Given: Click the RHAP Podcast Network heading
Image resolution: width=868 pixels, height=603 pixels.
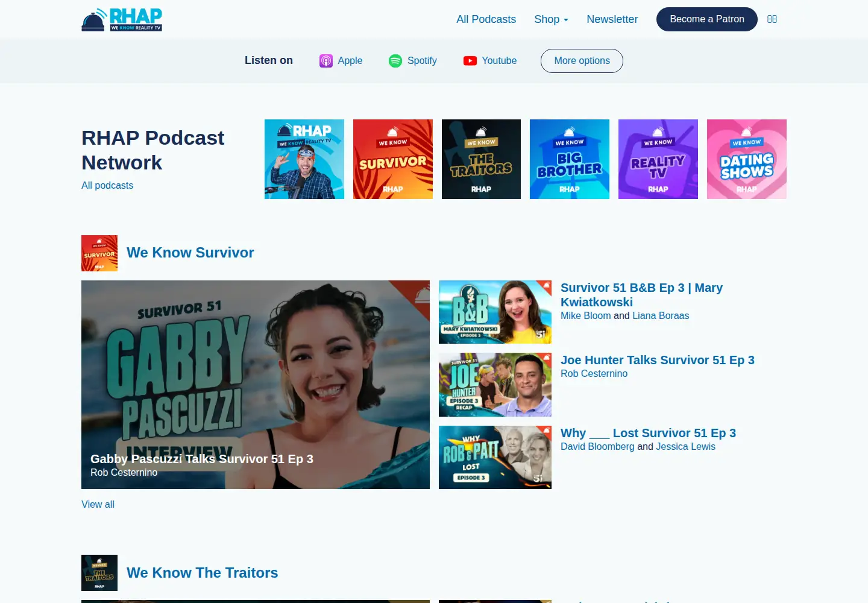Looking at the screenshot, I should (x=153, y=150).
